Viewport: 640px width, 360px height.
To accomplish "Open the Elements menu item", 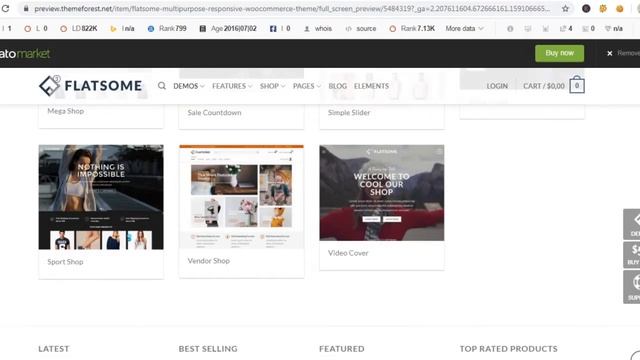I will point(371,86).
